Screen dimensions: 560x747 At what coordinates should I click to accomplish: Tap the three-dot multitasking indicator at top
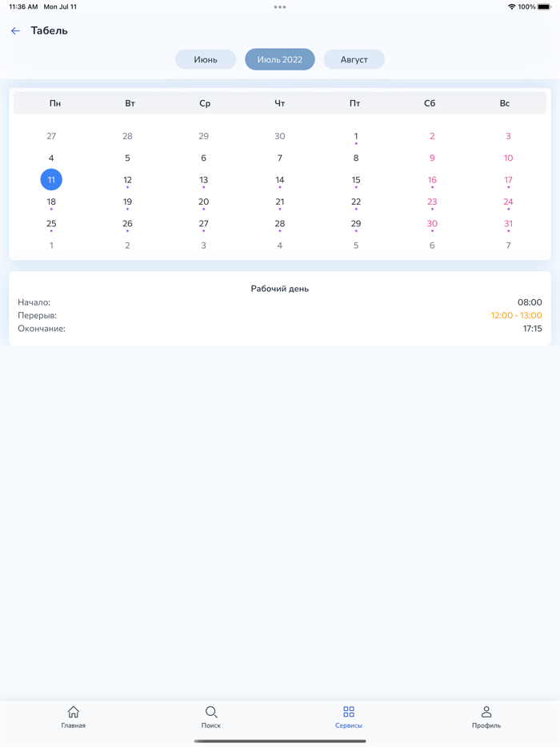[280, 7]
